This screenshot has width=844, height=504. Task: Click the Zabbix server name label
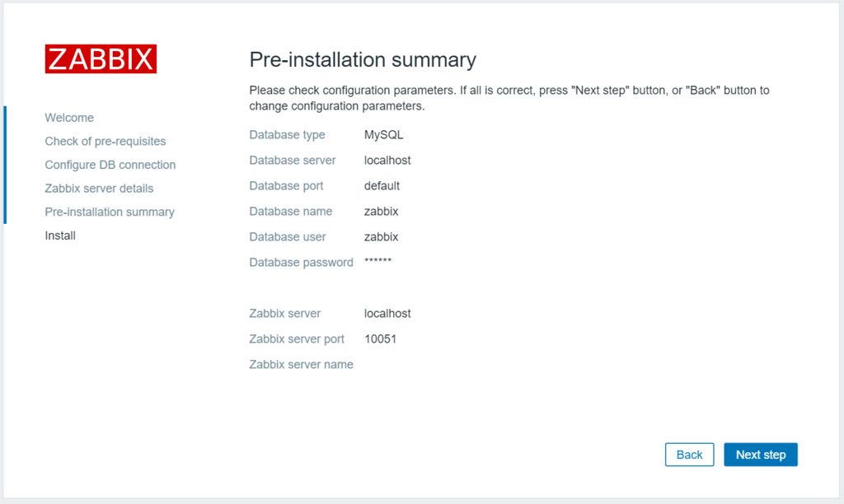[x=301, y=365]
